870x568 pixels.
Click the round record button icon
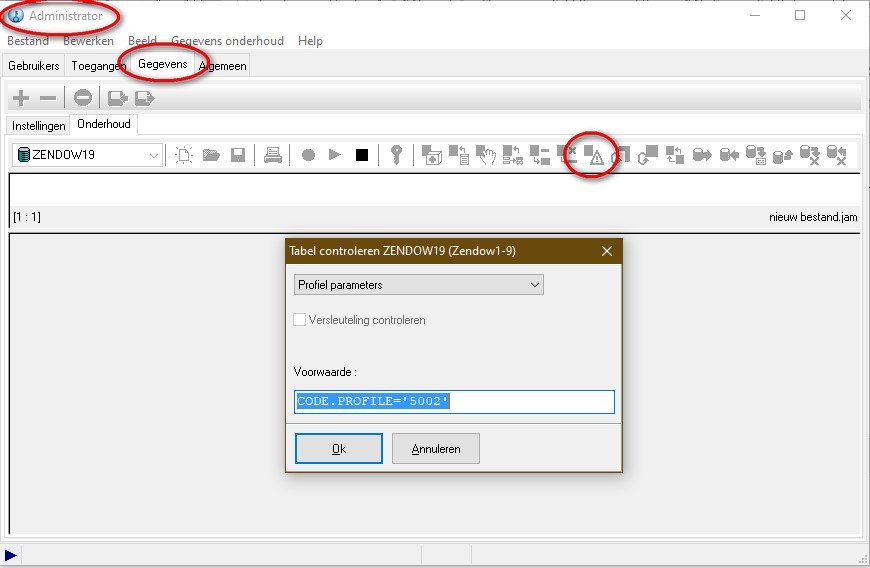(308, 155)
